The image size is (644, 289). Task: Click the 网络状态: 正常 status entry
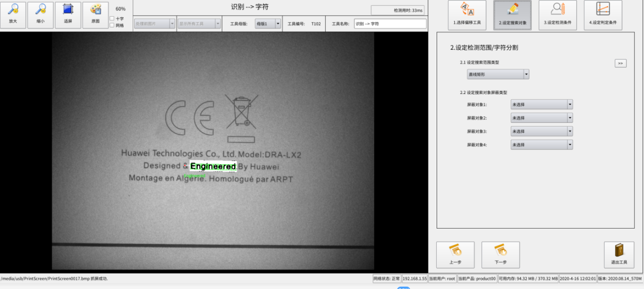click(386, 279)
